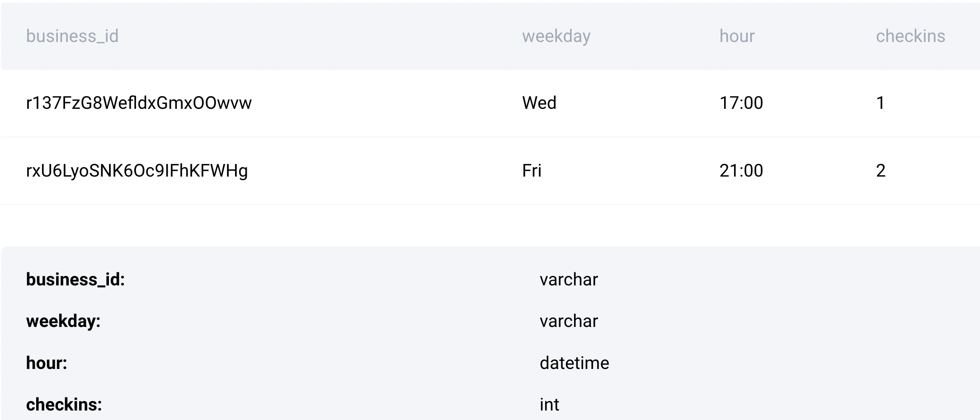Click the checkins value 1 cell
980x420 pixels.
tap(880, 103)
